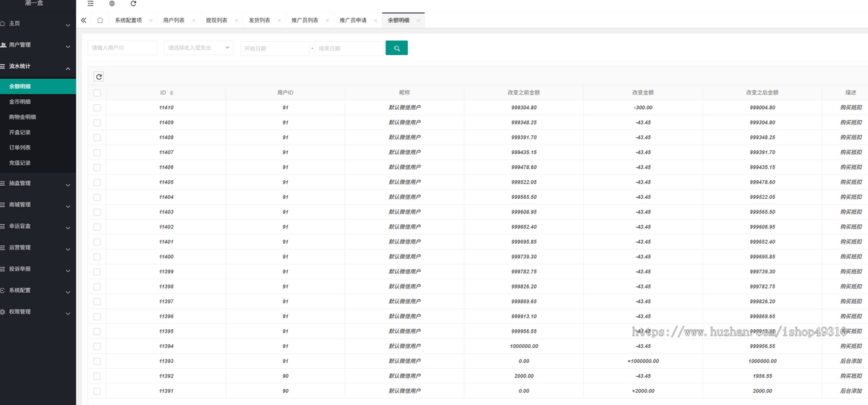Click the 后台添加 description in row 11393
868x405 pixels.
pyautogui.click(x=851, y=361)
